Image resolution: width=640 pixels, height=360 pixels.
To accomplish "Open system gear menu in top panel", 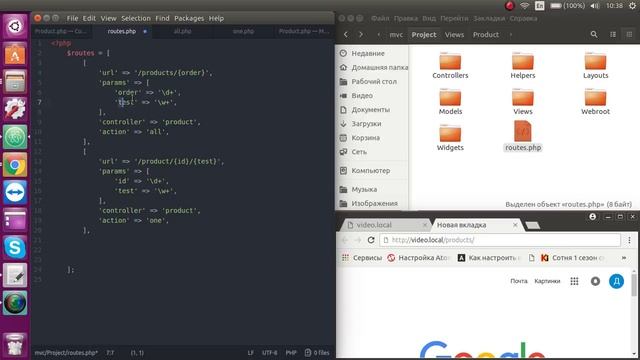I will (x=632, y=6).
